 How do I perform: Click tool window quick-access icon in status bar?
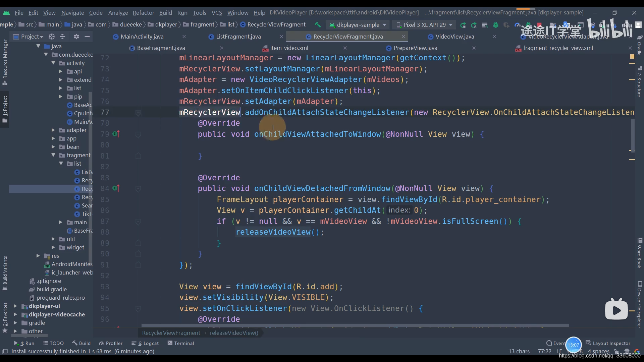coord(5,351)
